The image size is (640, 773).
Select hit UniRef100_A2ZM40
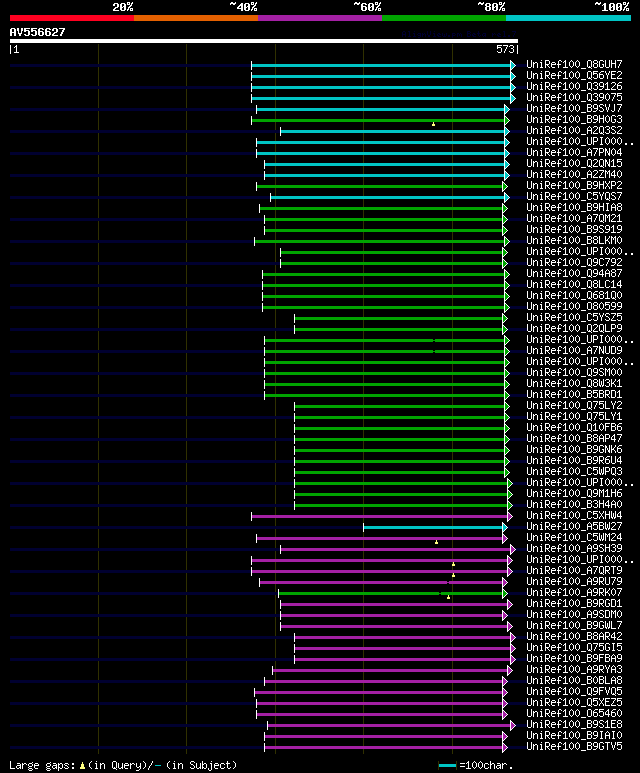pyautogui.click(x=574, y=175)
